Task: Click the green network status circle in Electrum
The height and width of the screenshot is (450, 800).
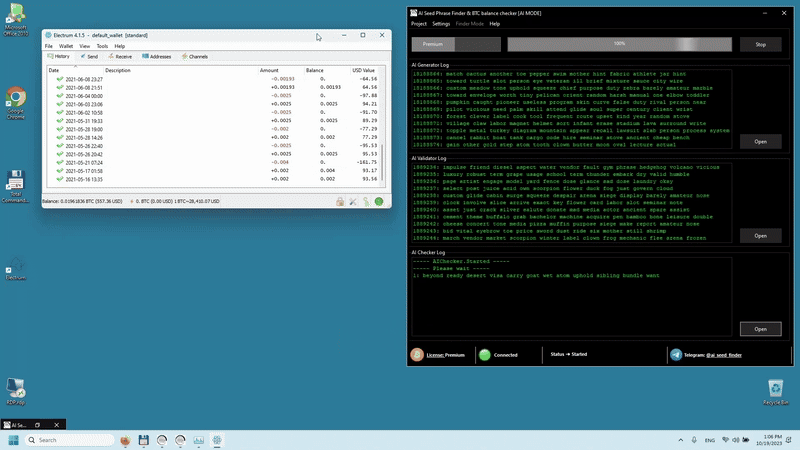Action: (x=379, y=201)
